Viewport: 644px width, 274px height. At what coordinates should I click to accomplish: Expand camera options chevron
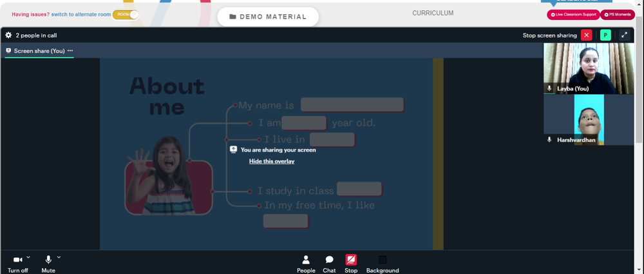(28, 257)
